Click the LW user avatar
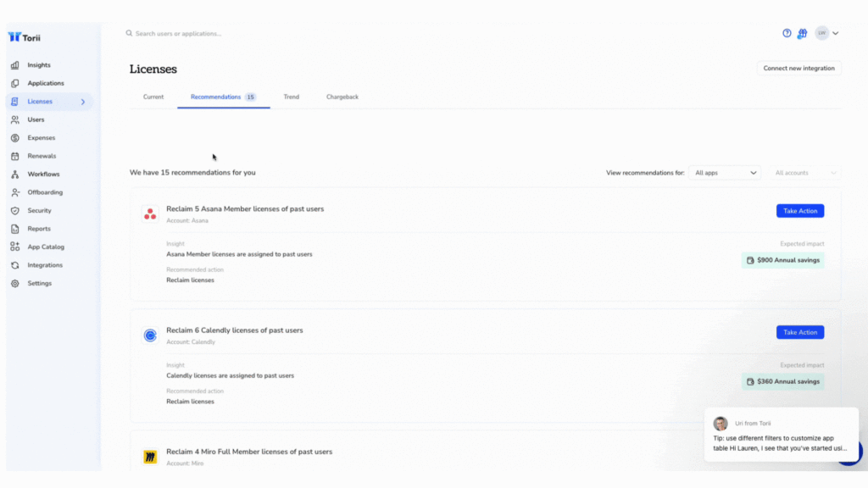 tap(822, 33)
